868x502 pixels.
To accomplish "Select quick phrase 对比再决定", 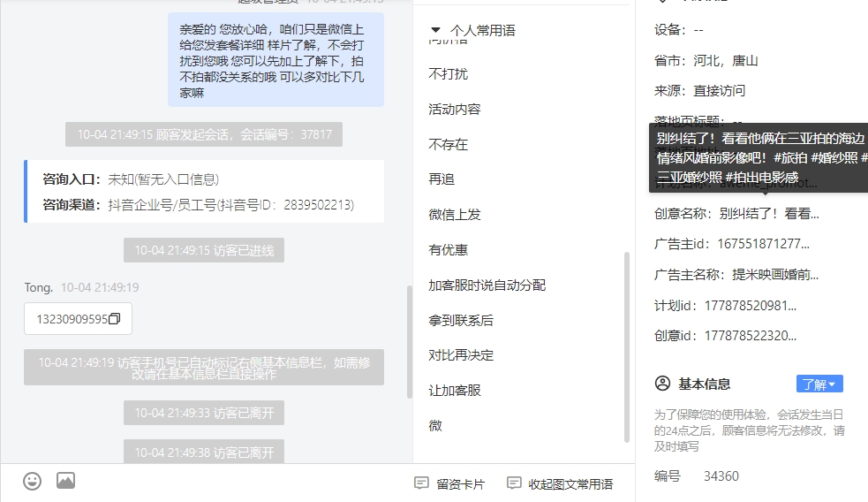I will [x=461, y=355].
